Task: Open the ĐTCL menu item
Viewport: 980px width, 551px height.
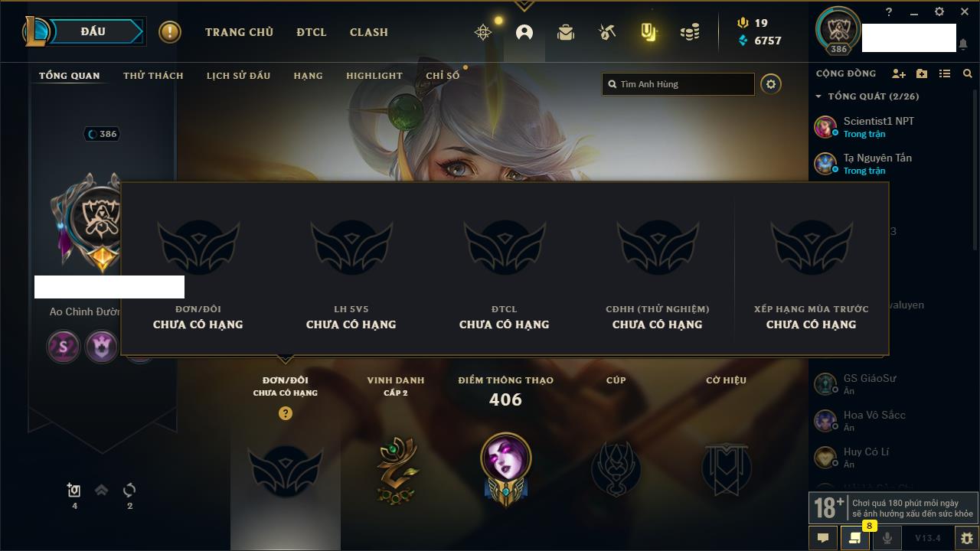Action: coord(312,32)
